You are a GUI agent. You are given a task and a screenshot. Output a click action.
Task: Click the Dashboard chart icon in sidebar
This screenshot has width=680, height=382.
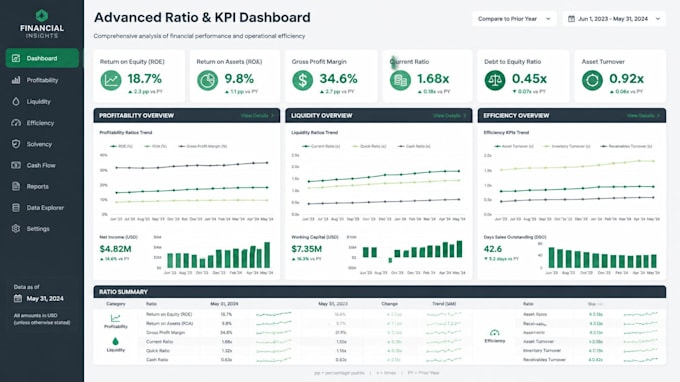pos(16,58)
